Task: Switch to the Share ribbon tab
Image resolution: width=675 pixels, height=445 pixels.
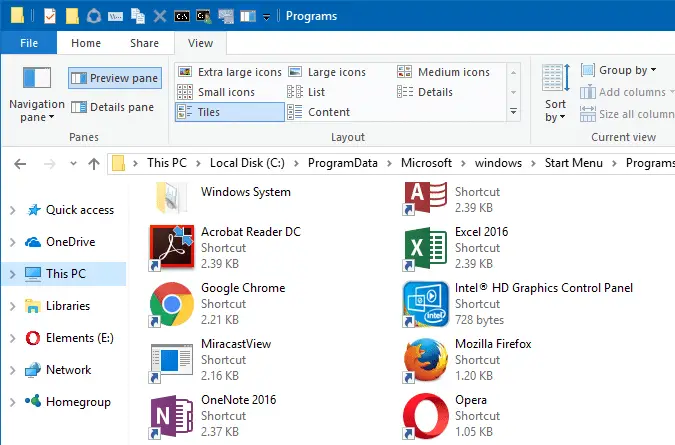Action: 145,43
